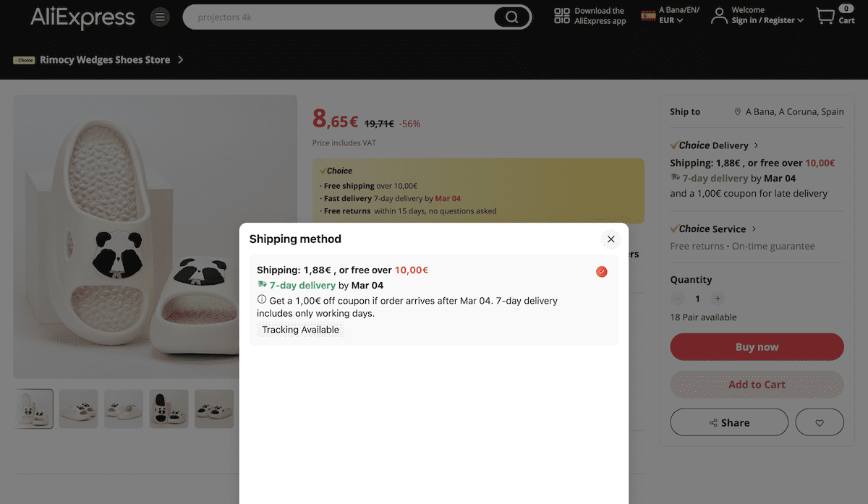Select the black slipper thumbnail
The image size is (868, 504).
[169, 409]
